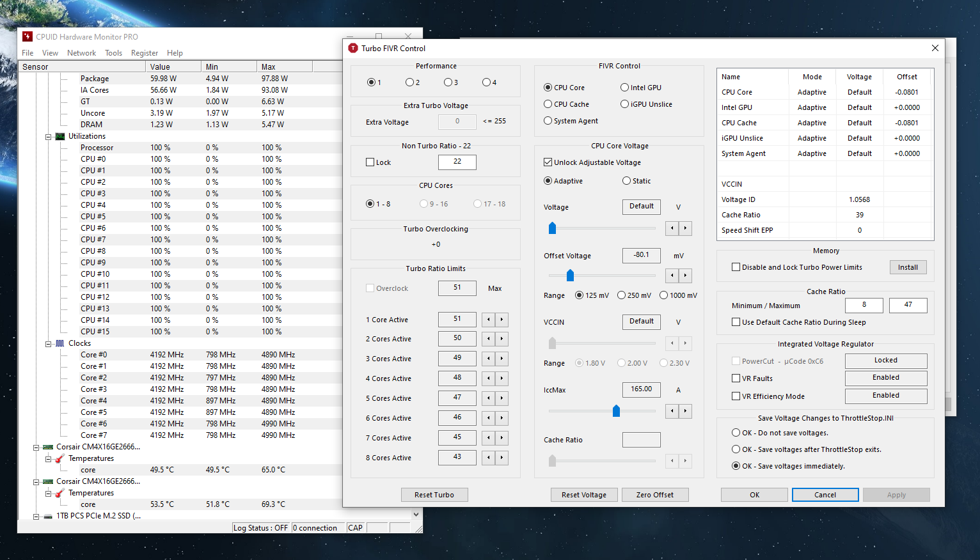Click the first Corsair CM4X16GE2666 memory icon
Viewport: 980px width, 560px height.
coord(48,447)
